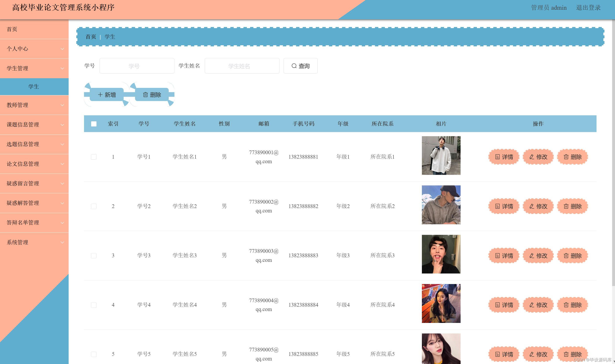Check the checkbox for 学号1 row
Image resolution: width=615 pixels, height=364 pixels.
[93, 157]
